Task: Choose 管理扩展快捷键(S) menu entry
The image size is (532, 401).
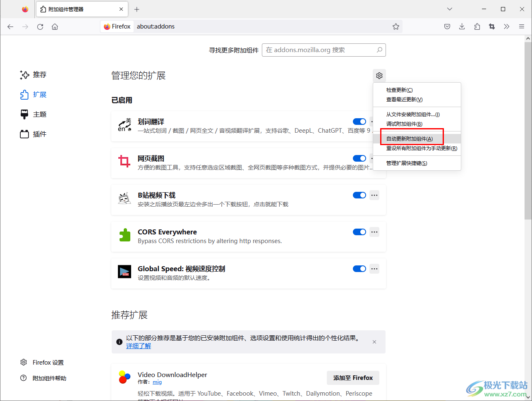Action: 417,163
